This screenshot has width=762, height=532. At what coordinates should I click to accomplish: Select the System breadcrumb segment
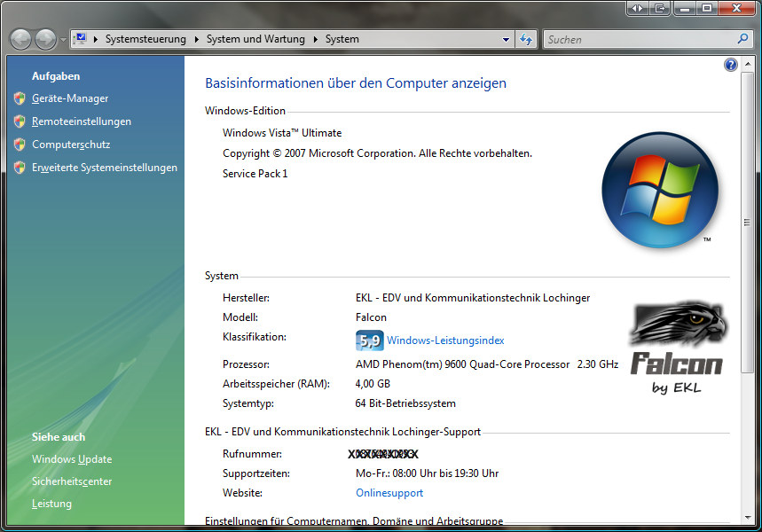coord(342,39)
